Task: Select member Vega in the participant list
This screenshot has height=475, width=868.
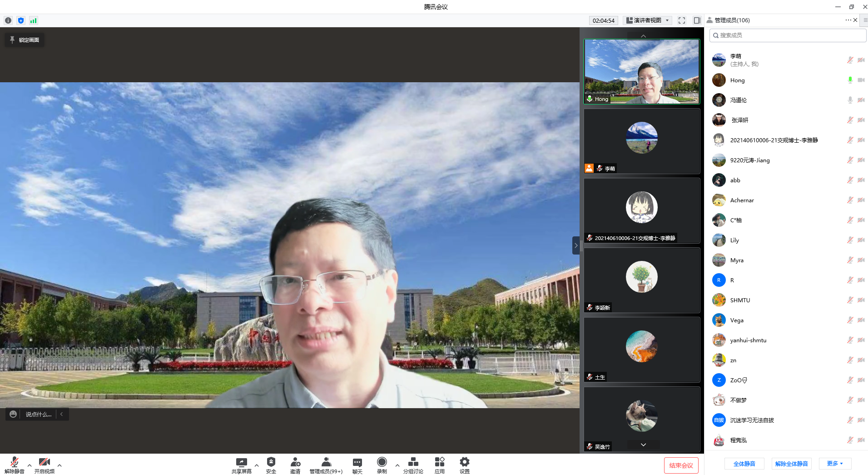Action: pos(737,320)
